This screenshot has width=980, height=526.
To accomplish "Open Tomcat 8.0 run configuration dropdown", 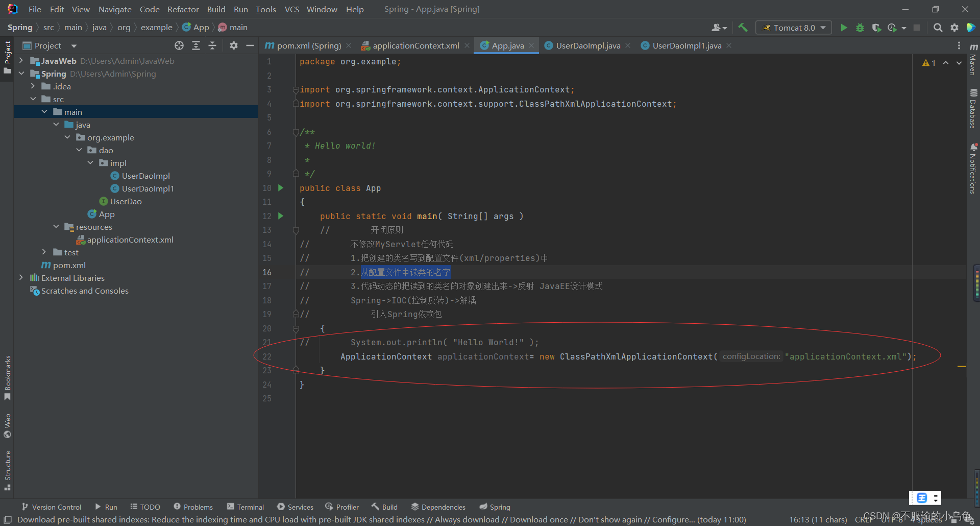I will tap(794, 28).
